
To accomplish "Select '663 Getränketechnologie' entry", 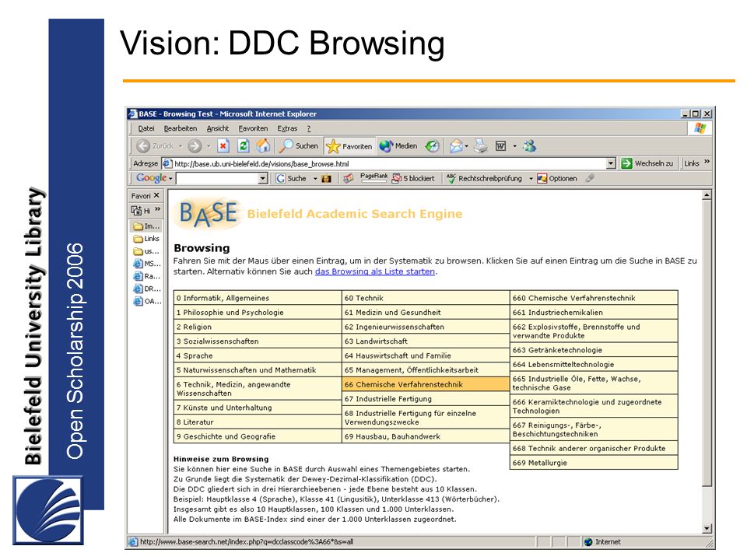I will coord(594,350).
